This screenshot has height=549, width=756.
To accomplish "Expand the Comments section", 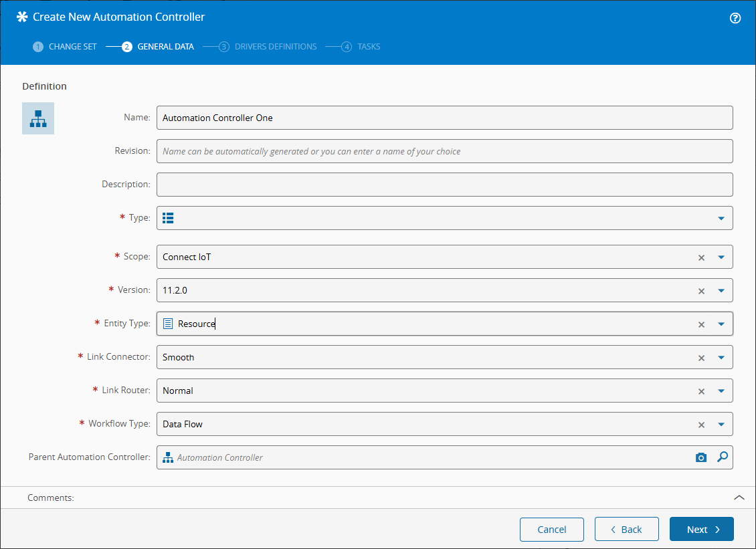I will click(x=739, y=498).
